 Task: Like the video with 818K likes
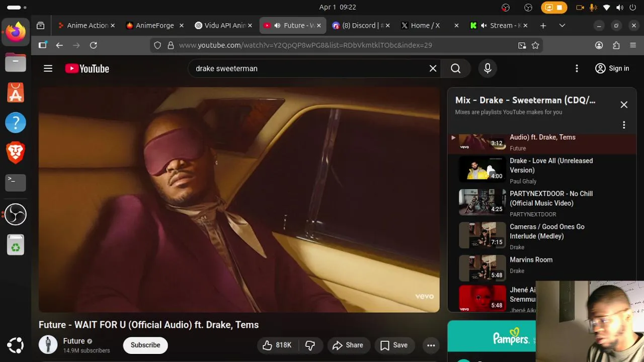(x=277, y=345)
